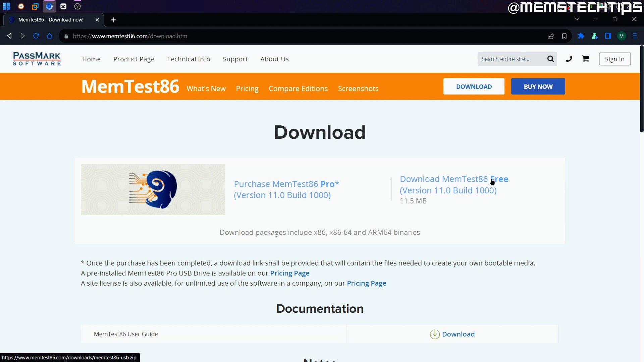Screen dimensions: 644x362
Task: Select the Technical Info menu item
Action: 189,59
